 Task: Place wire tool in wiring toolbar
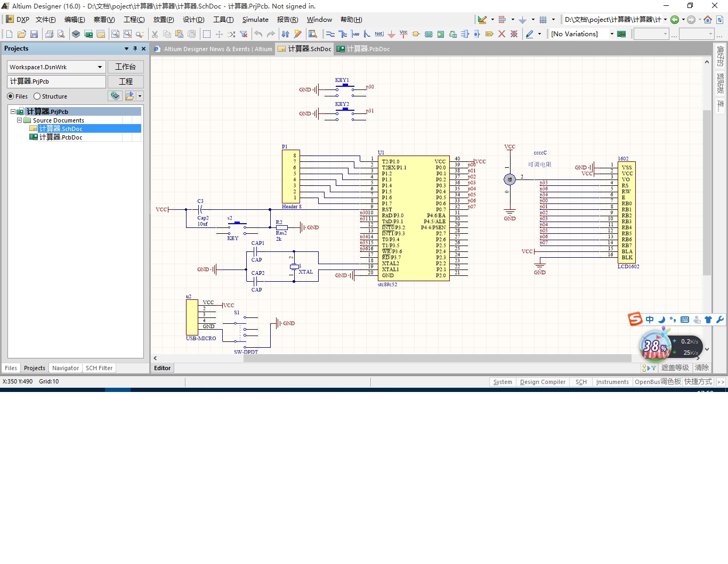[330, 34]
